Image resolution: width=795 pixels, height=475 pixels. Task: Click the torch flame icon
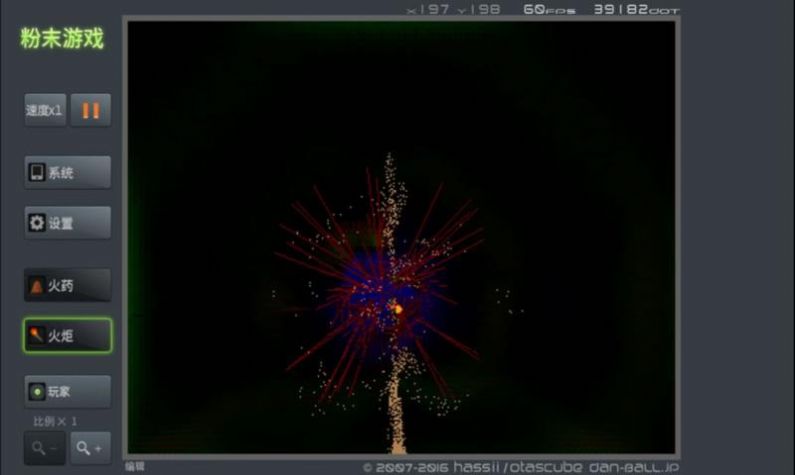tap(36, 335)
